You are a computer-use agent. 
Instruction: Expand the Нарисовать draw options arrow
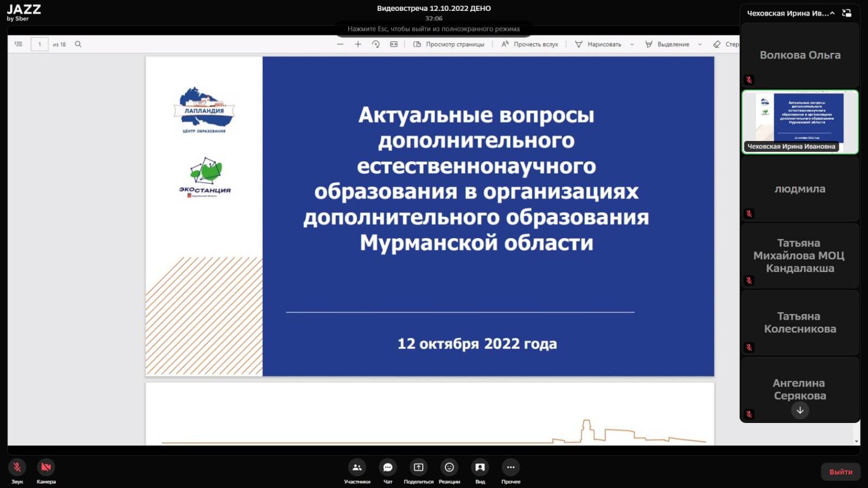(x=632, y=44)
